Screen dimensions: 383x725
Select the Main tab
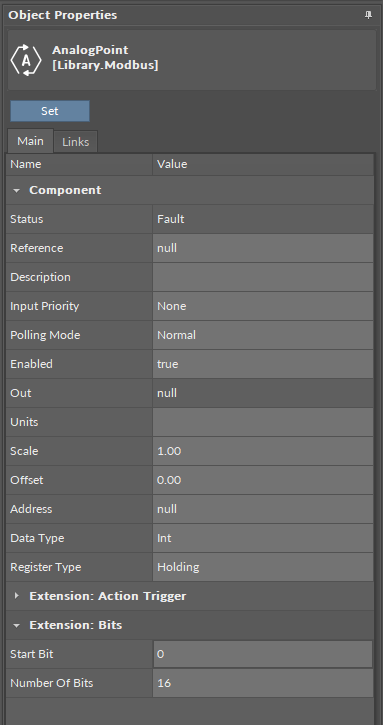pos(30,141)
